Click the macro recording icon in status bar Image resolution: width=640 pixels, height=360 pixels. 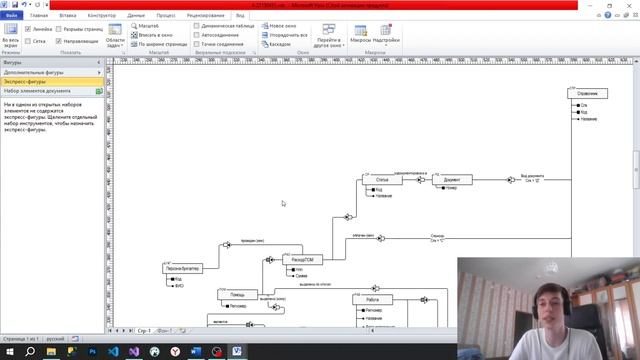pyautogui.click(x=76, y=339)
